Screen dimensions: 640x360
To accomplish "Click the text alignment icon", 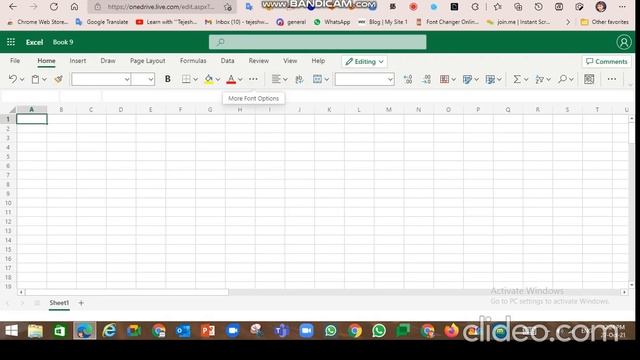I will (276, 79).
